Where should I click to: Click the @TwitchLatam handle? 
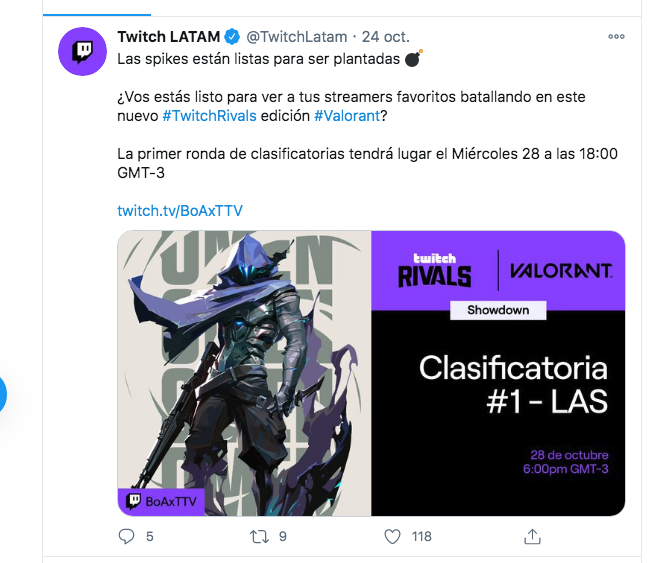pyautogui.click(x=297, y=37)
